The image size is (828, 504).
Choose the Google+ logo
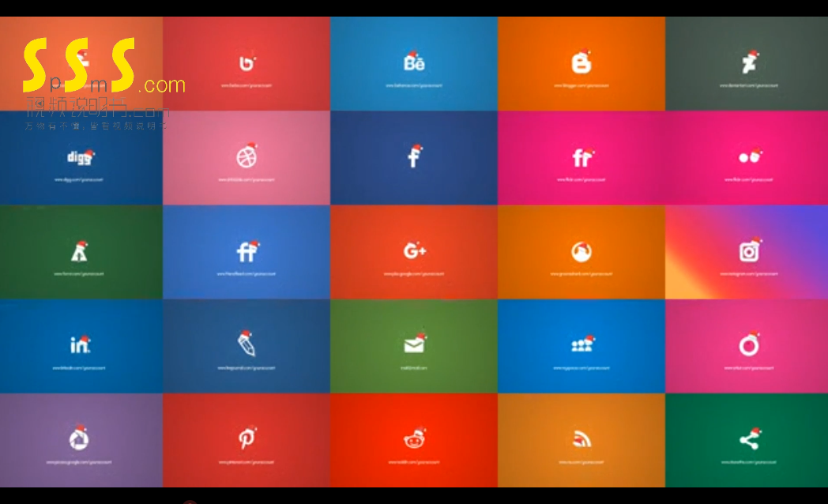[415, 250]
